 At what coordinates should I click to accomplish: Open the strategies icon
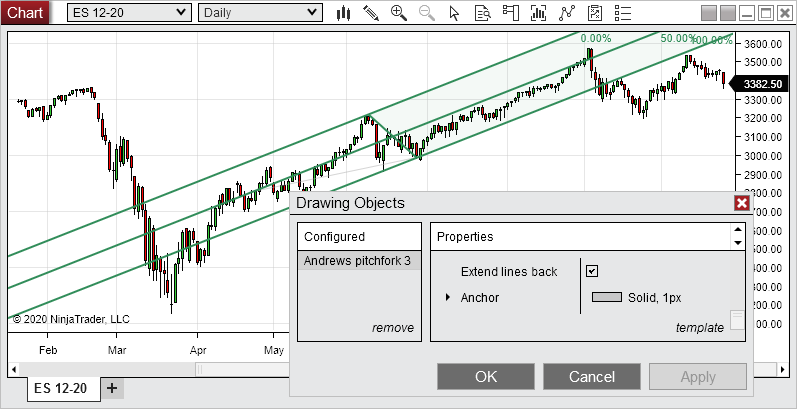click(568, 13)
